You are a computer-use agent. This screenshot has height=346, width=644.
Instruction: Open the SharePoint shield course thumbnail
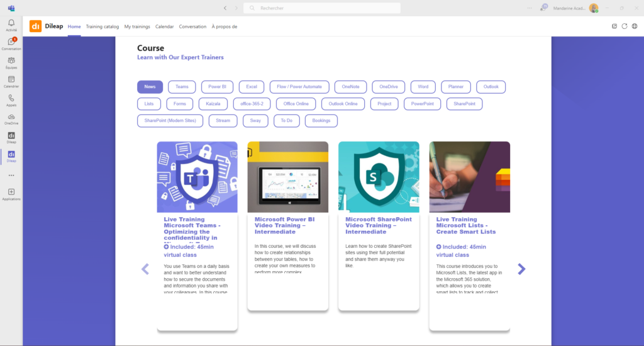(x=379, y=177)
